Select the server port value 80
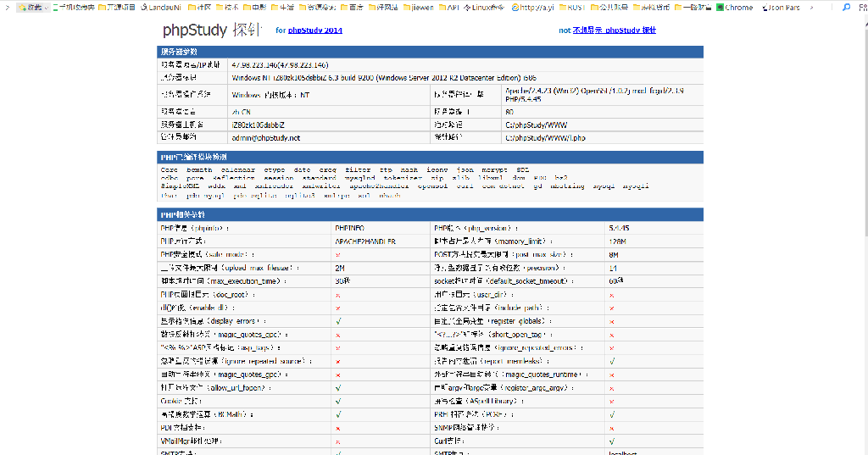The image size is (868, 455). click(x=509, y=112)
